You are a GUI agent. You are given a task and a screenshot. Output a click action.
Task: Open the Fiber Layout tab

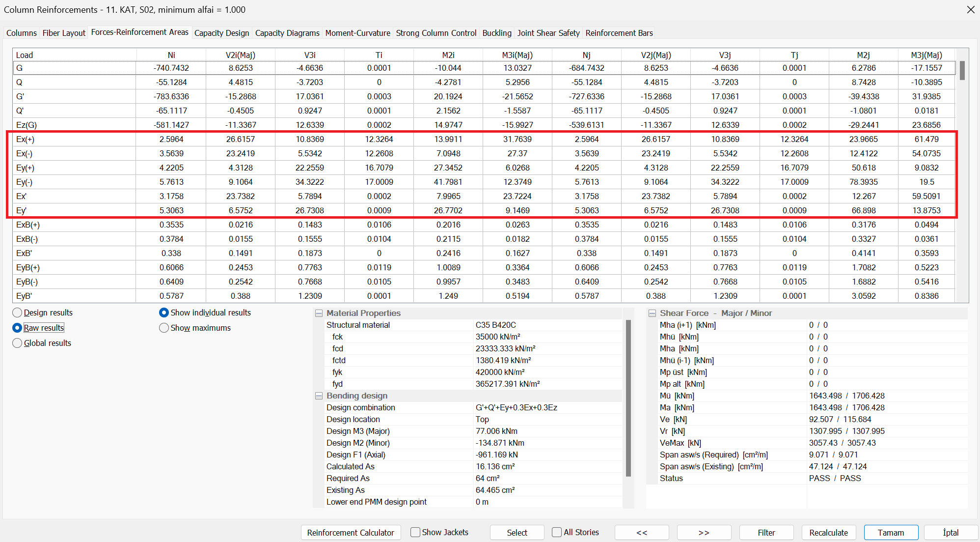[x=64, y=33]
